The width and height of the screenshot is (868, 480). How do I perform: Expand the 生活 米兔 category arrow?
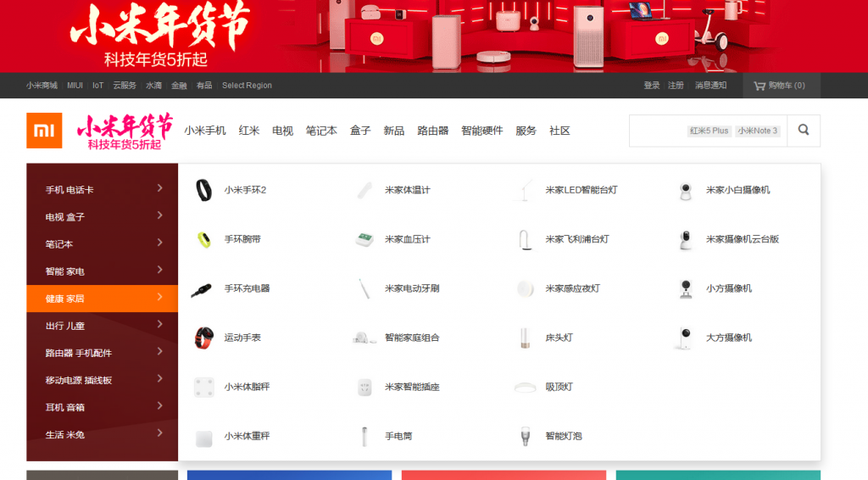[x=159, y=433]
